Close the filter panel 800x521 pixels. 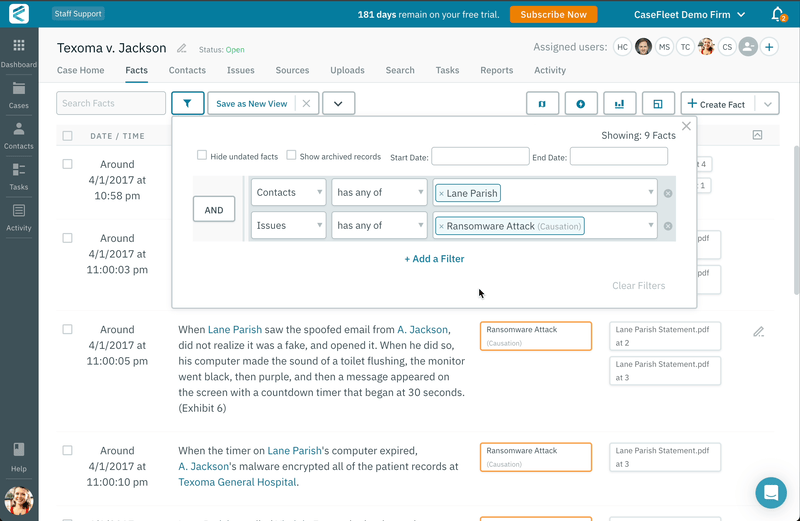(686, 126)
